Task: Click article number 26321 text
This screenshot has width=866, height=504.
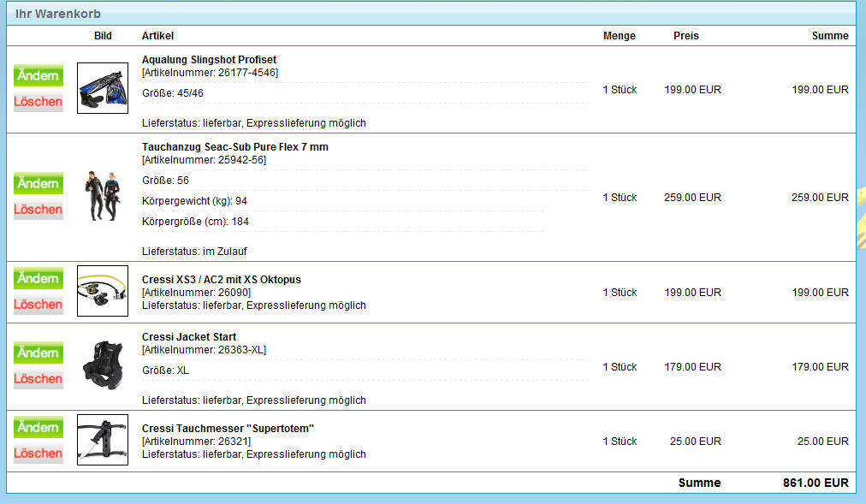Action: coord(196,441)
